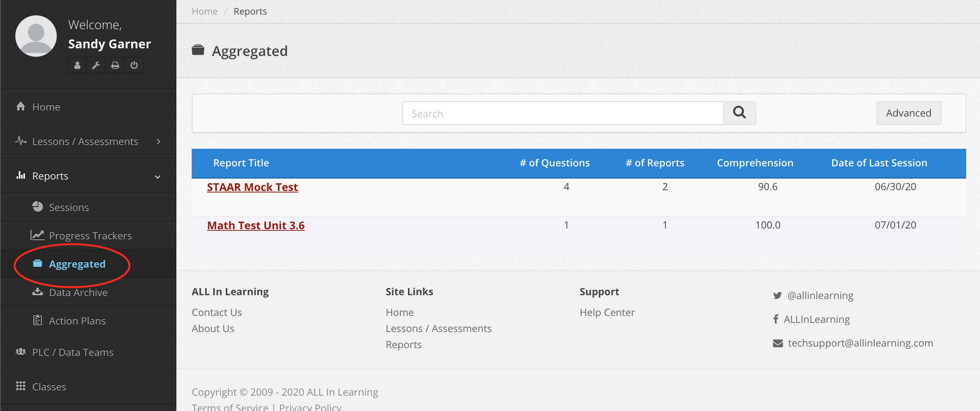This screenshot has width=980, height=411.
Task: Click the printer icon in sidebar header
Action: click(x=115, y=65)
